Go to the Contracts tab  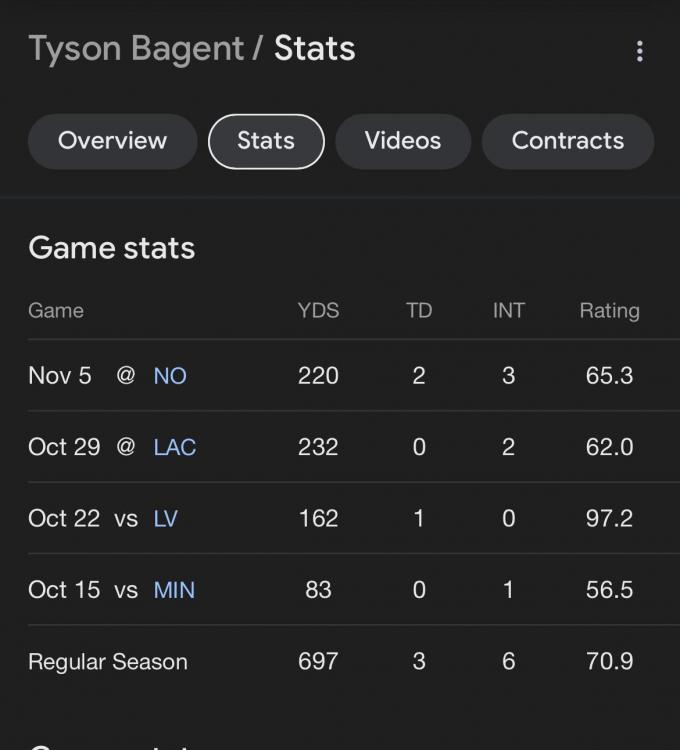click(x=567, y=141)
